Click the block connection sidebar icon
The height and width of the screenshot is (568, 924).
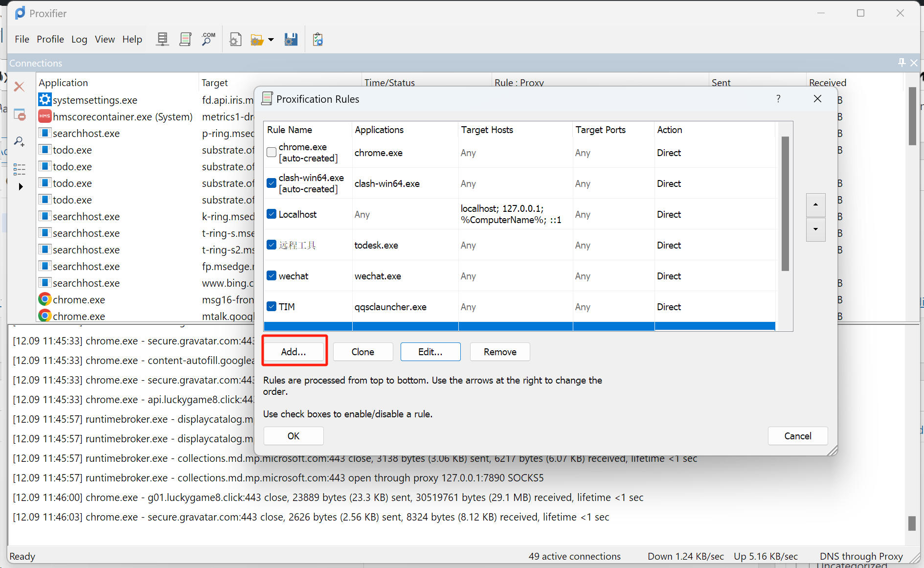pyautogui.click(x=20, y=115)
